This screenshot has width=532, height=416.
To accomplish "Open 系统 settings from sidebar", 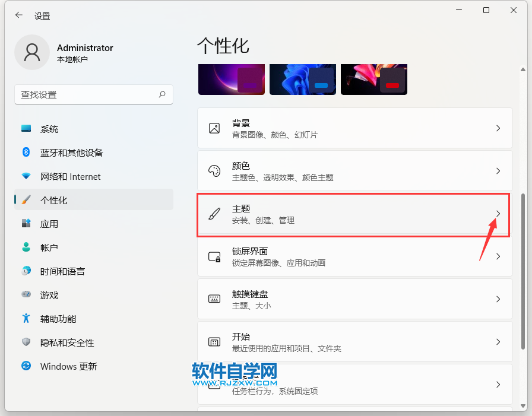I will [x=49, y=129].
